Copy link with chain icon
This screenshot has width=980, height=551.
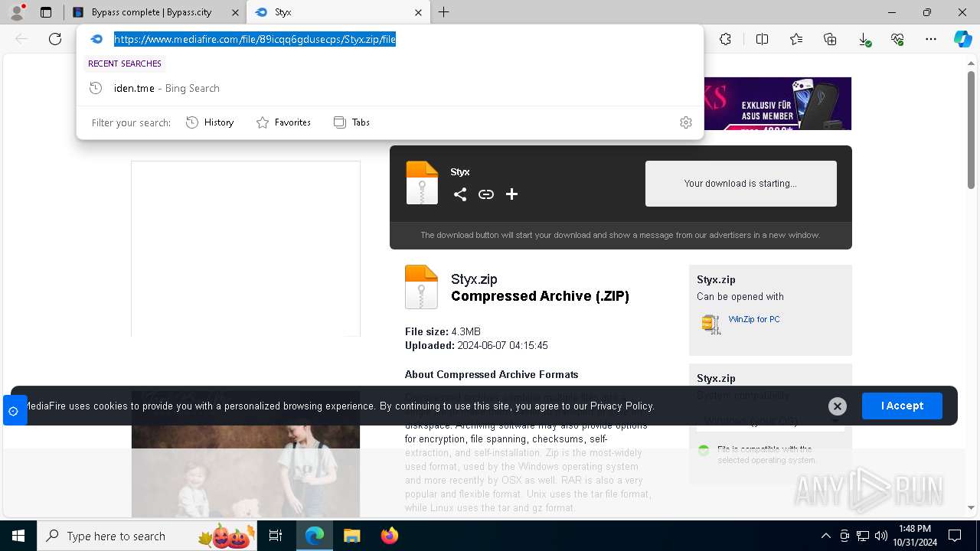(486, 194)
